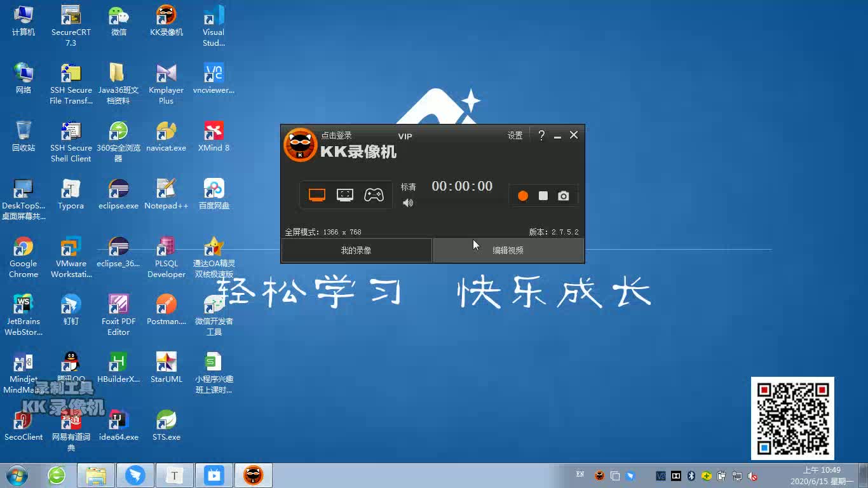Open idea64.exe desktop shortcut
Viewport: 868px width, 488px height.
[119, 426]
